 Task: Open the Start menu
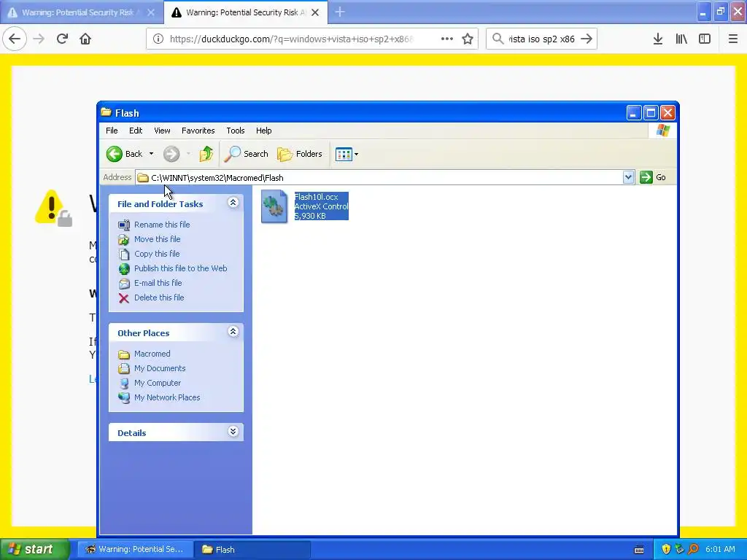35,549
